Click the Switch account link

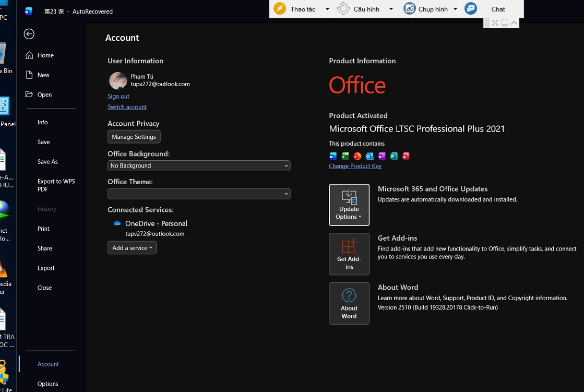(x=127, y=107)
